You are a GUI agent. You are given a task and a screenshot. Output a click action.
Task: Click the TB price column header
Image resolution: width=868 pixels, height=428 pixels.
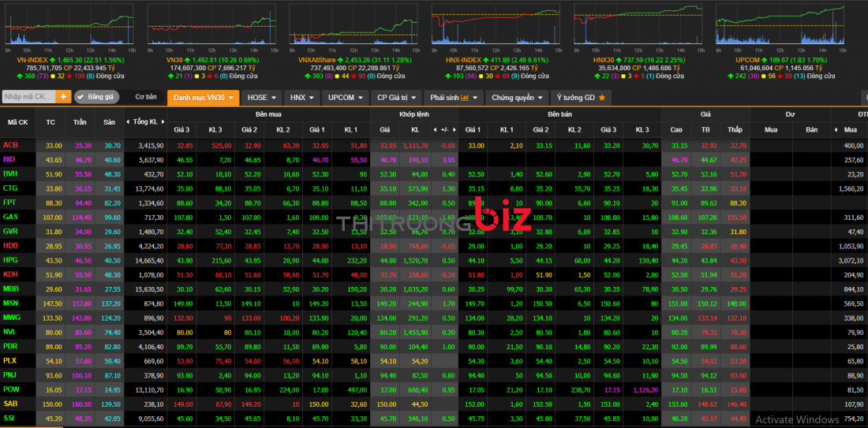click(x=705, y=130)
